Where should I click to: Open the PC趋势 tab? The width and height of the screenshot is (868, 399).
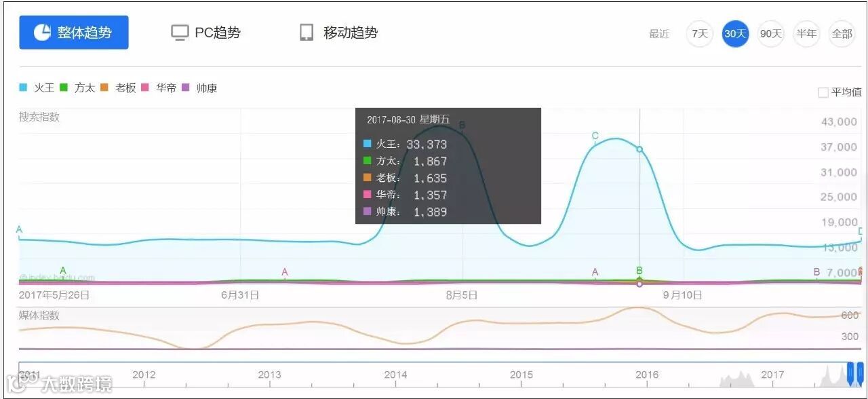point(205,33)
